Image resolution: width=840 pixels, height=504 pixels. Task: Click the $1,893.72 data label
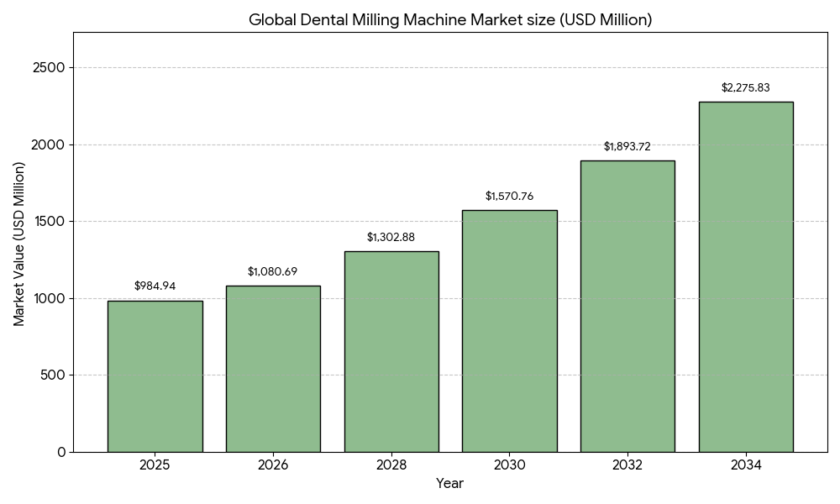pyautogui.click(x=627, y=147)
